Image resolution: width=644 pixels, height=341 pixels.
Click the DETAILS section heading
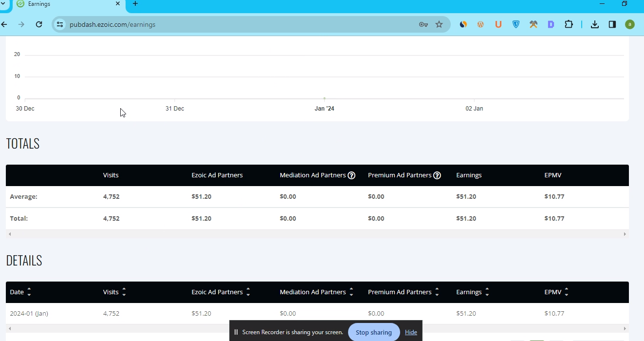pos(24,261)
